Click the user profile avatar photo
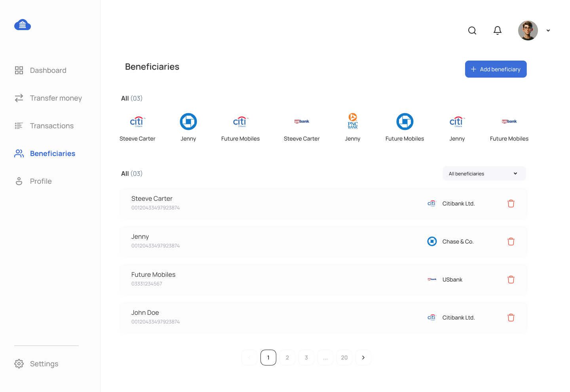The image size is (570, 392). (528, 30)
